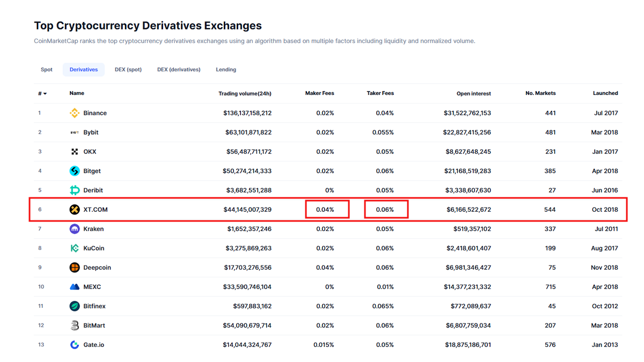Click XT.COM maker fee 0.04%
The height and width of the screenshot is (362, 644).
click(x=325, y=210)
